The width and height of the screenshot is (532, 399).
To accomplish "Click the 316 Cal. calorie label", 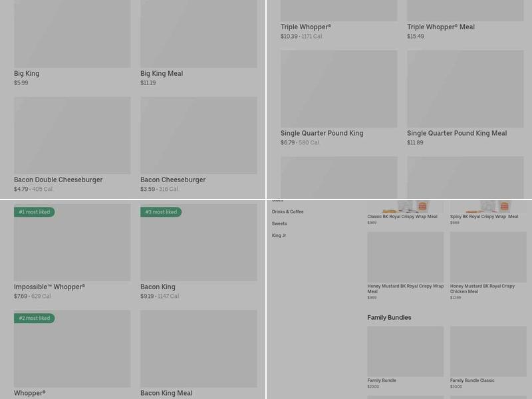I will coord(169,189).
